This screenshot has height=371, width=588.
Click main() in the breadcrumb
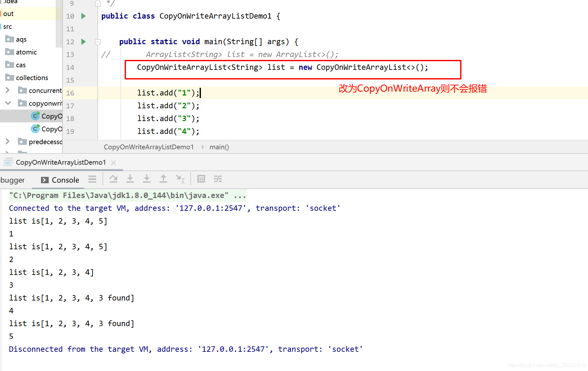219,147
